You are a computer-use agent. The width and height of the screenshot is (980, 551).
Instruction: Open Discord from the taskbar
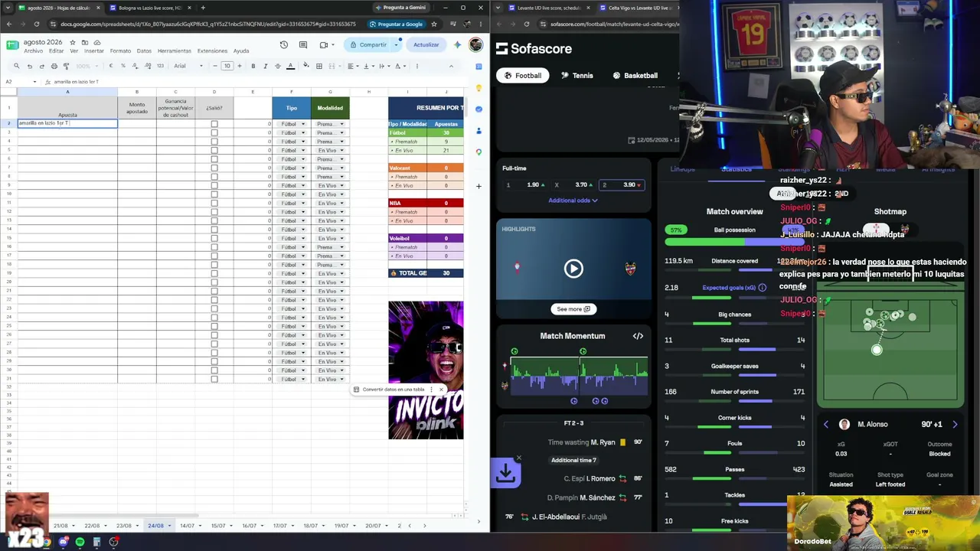(x=63, y=542)
